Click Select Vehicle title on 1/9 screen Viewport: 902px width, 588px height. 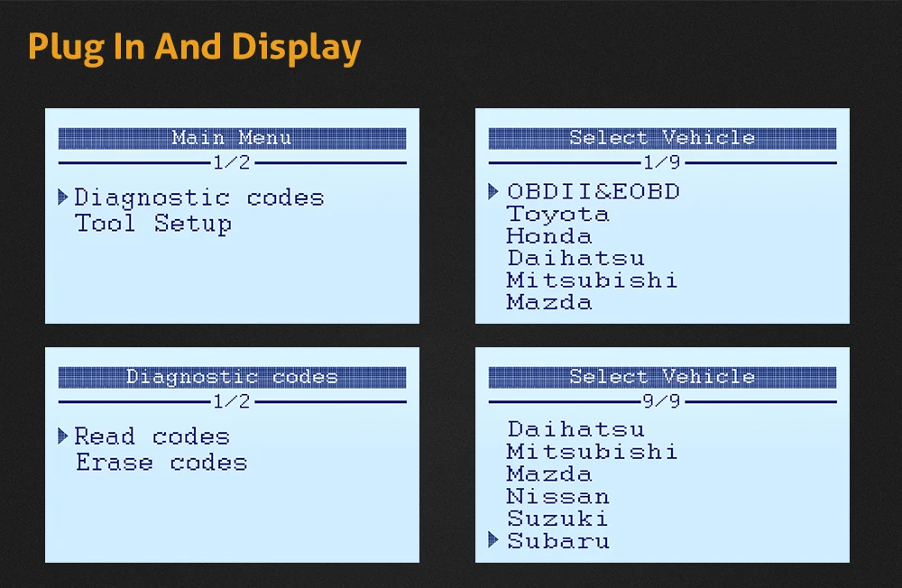point(662,138)
